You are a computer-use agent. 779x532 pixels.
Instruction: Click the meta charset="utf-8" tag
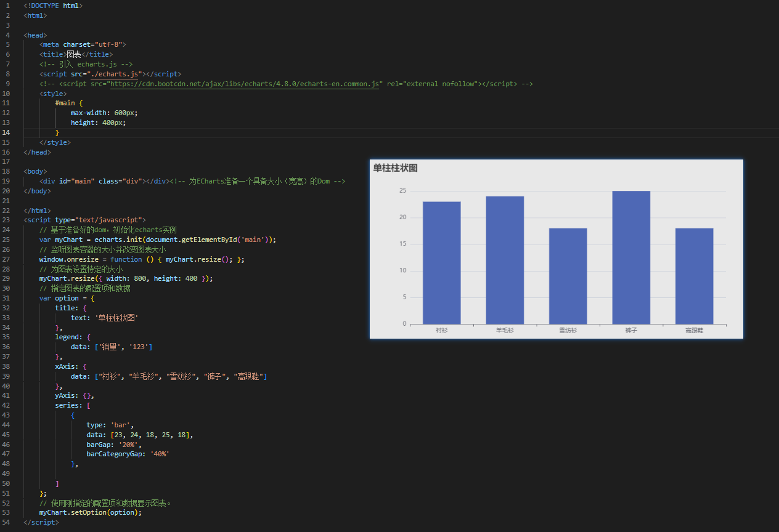coord(83,44)
